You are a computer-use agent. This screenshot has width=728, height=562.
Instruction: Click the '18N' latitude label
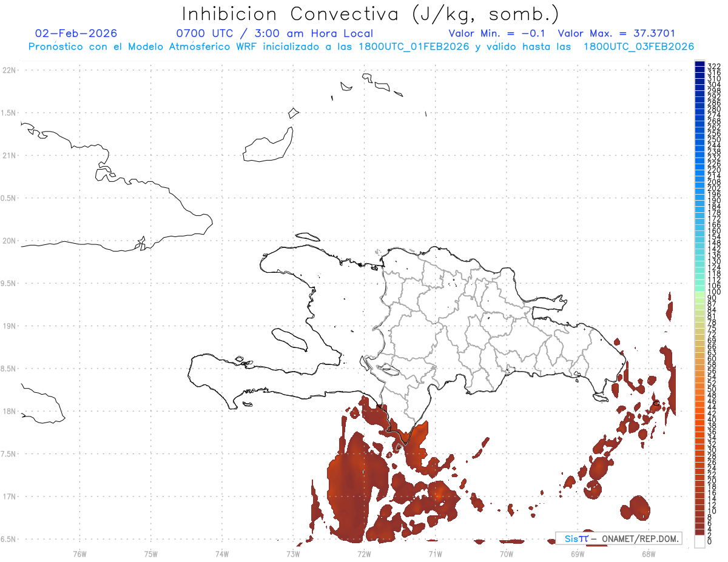tap(8, 411)
